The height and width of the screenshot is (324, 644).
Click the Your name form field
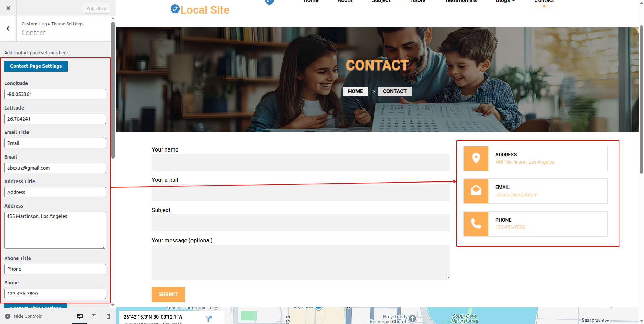pos(300,162)
